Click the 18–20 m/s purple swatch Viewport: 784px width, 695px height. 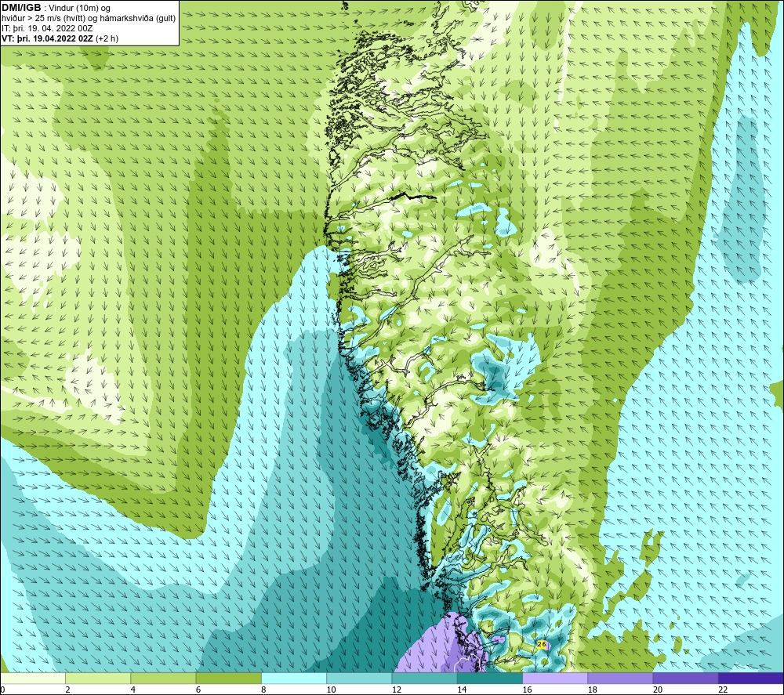(x=620, y=678)
